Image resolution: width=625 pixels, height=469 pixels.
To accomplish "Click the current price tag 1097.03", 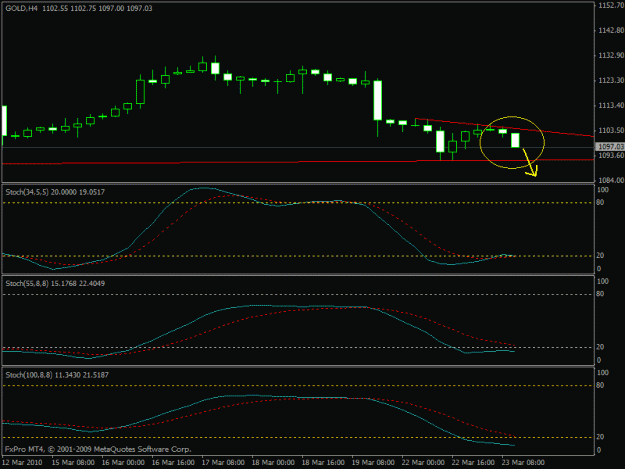I will 611,147.
